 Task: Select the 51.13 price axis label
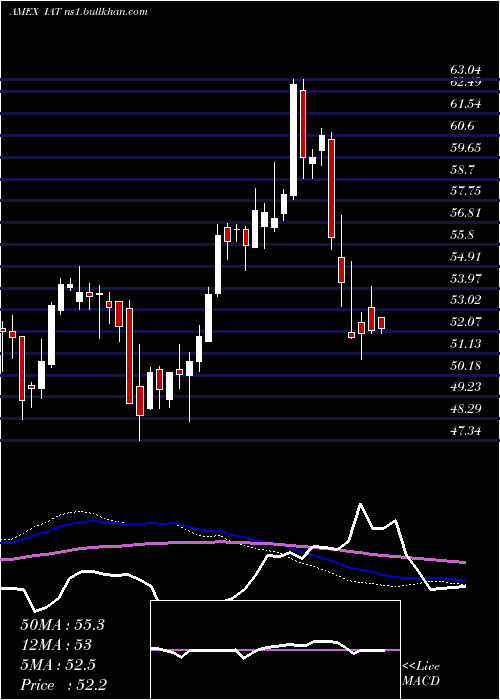click(466, 344)
